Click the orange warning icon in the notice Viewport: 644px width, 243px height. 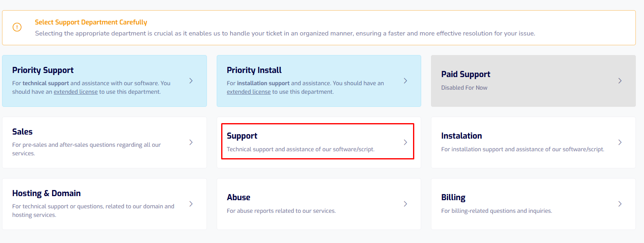tap(17, 27)
